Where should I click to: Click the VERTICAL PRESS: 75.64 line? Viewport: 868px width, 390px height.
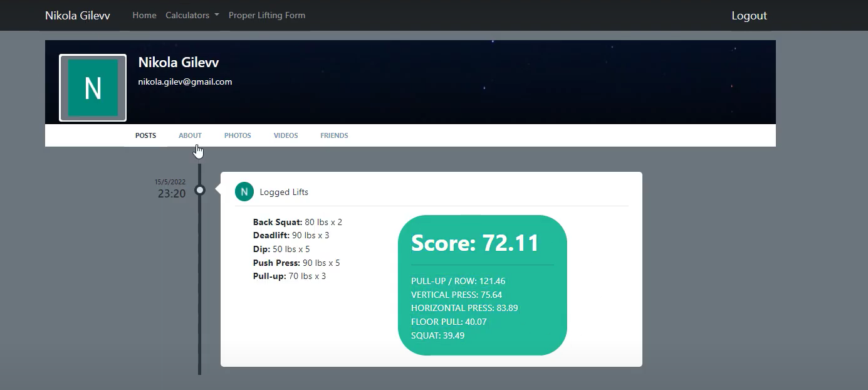click(456, 295)
